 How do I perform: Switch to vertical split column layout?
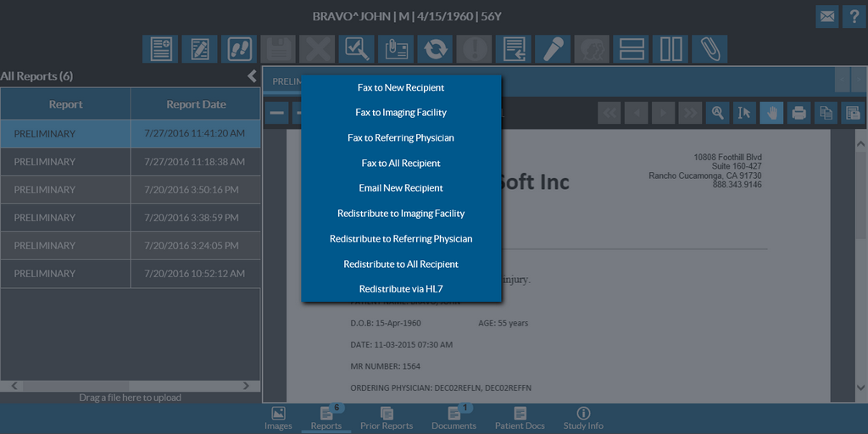tap(671, 49)
